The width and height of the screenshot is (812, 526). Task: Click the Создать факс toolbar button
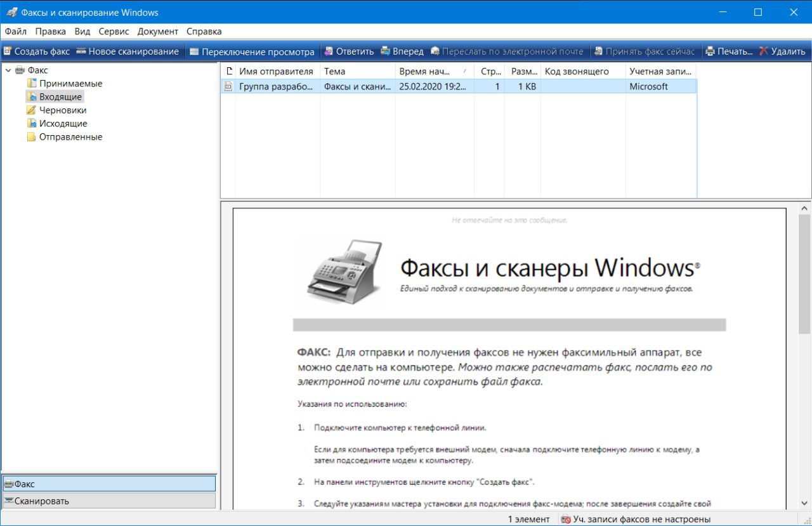36,51
